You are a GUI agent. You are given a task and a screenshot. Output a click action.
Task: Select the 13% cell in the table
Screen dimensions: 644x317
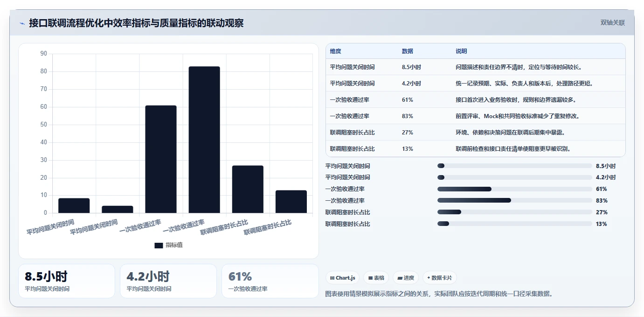407,149
